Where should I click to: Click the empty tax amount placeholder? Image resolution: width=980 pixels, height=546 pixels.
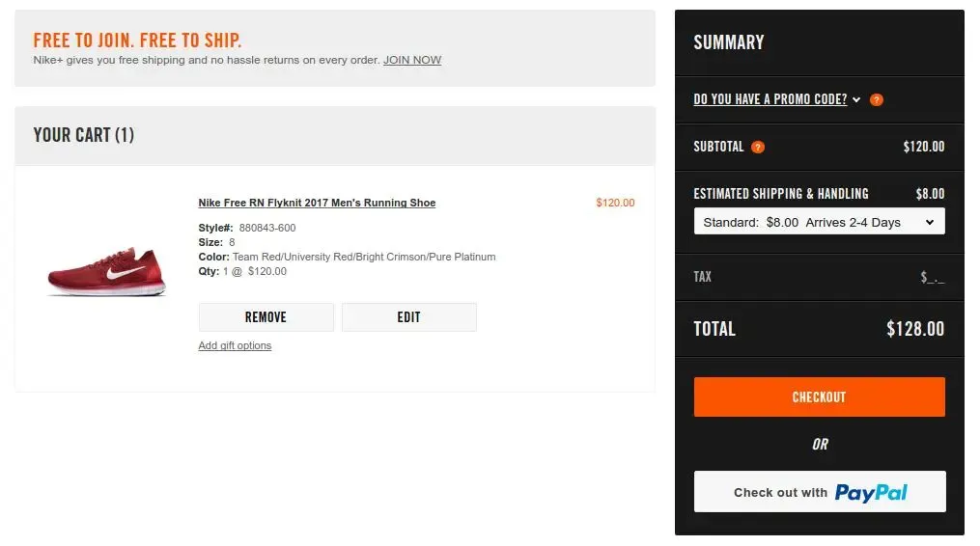933,277
